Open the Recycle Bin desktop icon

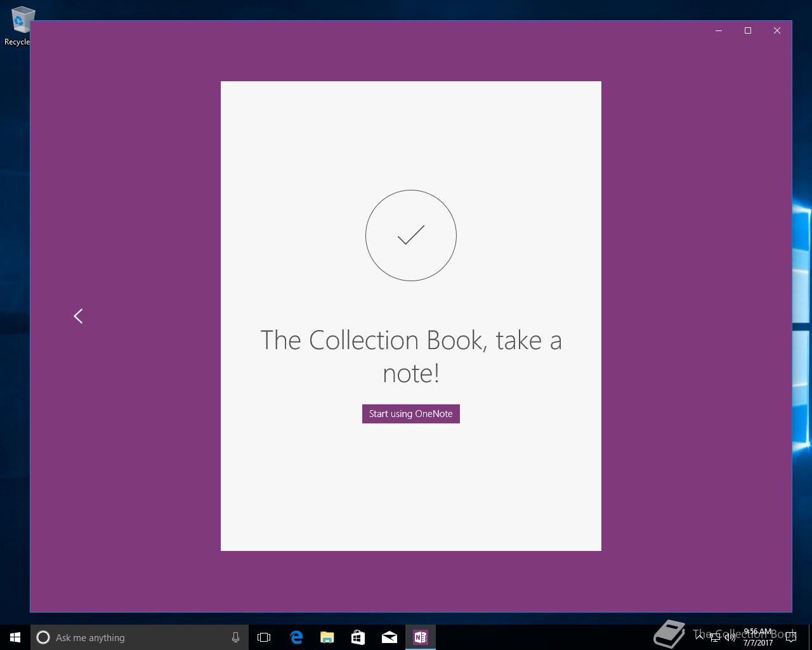pyautogui.click(x=19, y=25)
